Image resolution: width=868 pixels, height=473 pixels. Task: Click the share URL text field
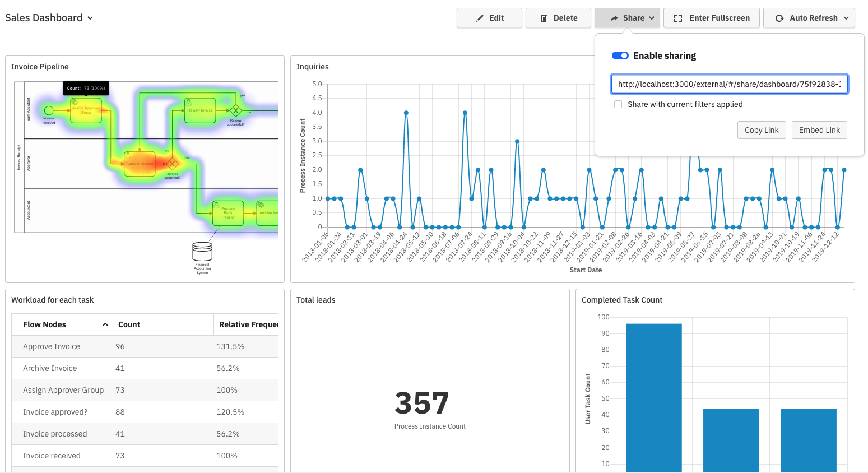729,84
